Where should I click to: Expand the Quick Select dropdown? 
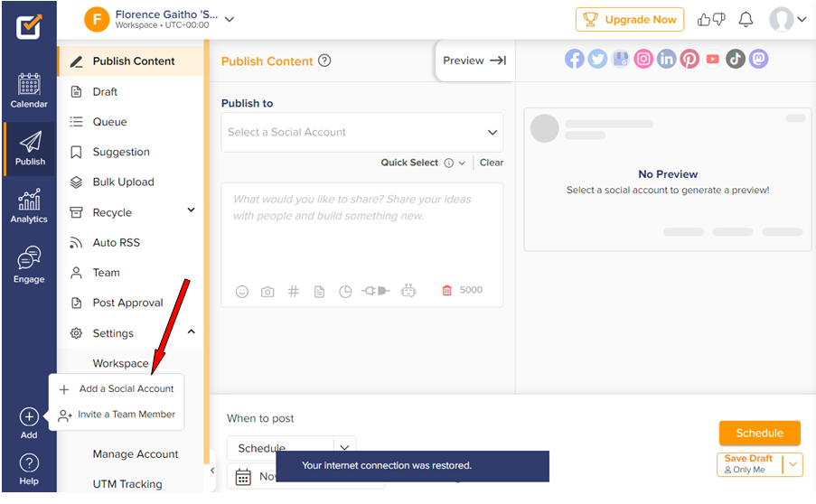coord(462,163)
